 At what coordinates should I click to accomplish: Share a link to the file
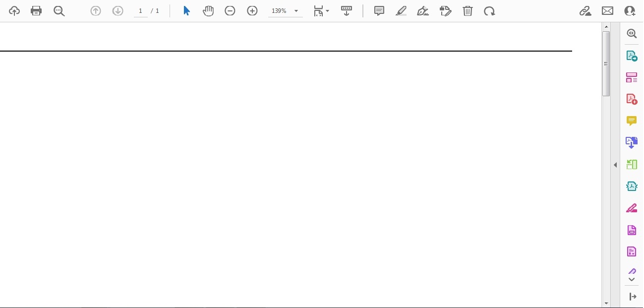585,11
